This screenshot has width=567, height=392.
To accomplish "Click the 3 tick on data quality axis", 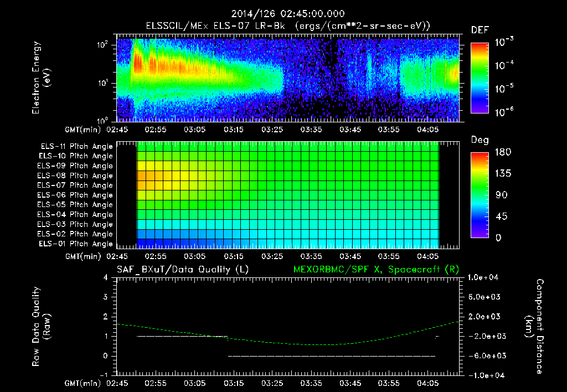I will tap(106, 297).
